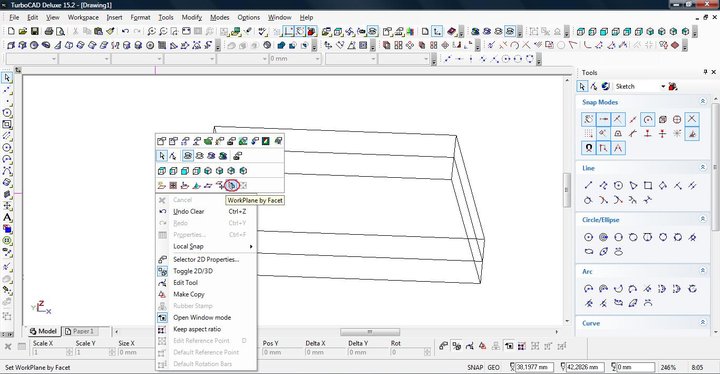The height and width of the screenshot is (374, 720).
Task: Toggle GEO in the status bar
Action: (493, 367)
